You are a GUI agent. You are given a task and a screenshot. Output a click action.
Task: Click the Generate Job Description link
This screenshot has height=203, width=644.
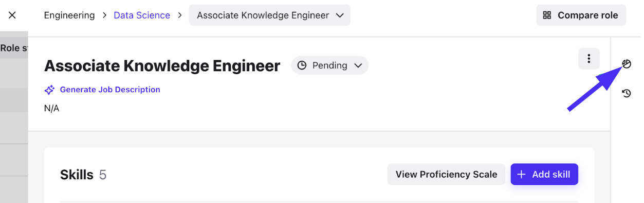[110, 90]
